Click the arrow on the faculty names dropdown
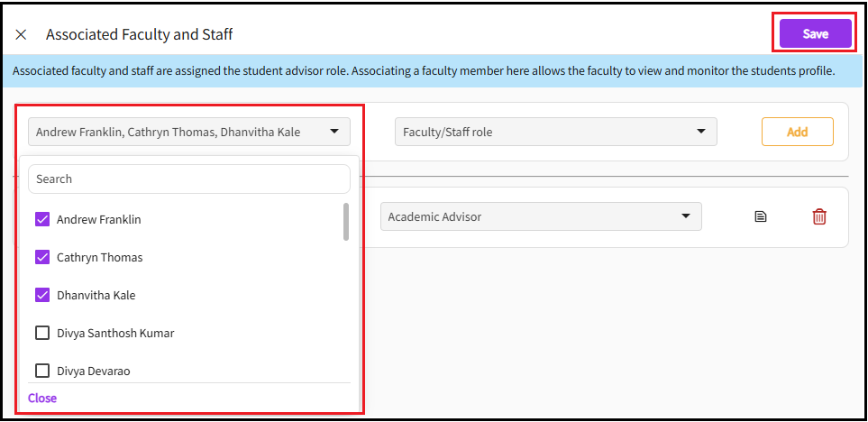The width and height of the screenshot is (868, 422). 334,132
